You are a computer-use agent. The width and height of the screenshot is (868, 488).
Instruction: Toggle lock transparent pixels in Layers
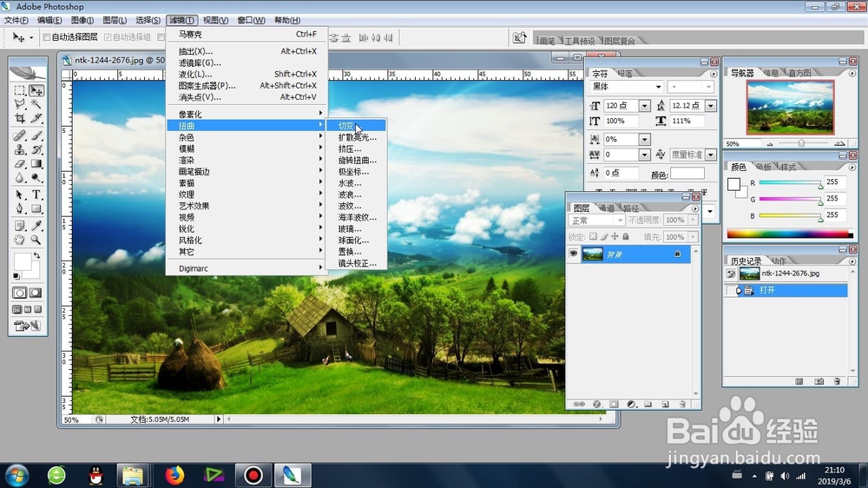click(593, 236)
